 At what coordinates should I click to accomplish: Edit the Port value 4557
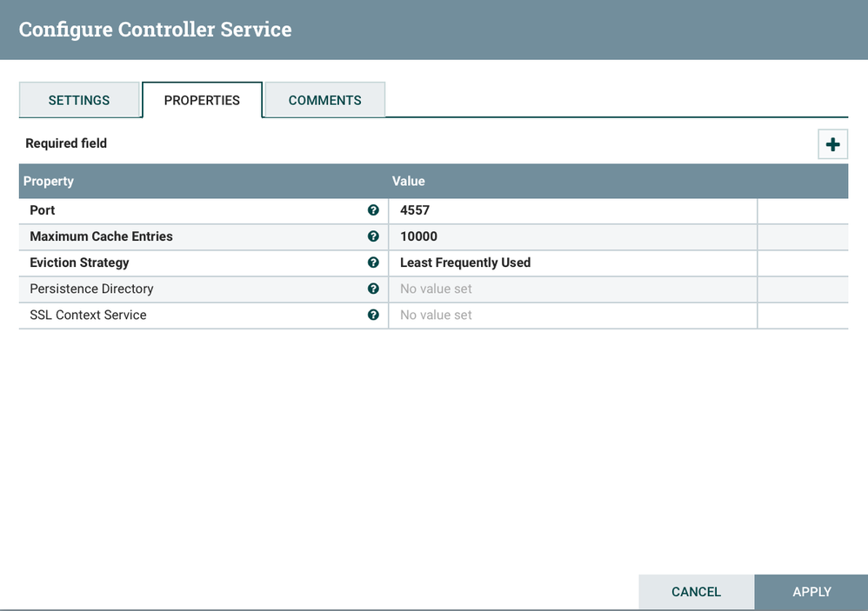573,210
